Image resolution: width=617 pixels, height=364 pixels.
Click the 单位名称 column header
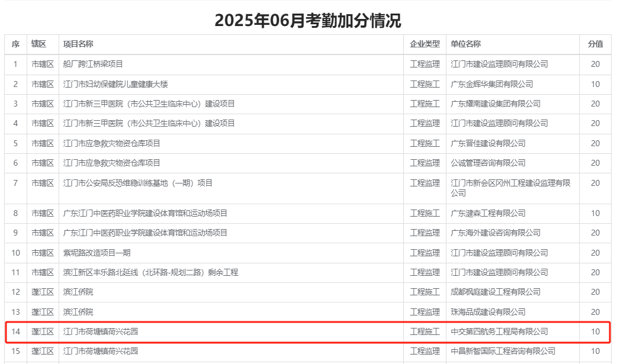(x=465, y=44)
